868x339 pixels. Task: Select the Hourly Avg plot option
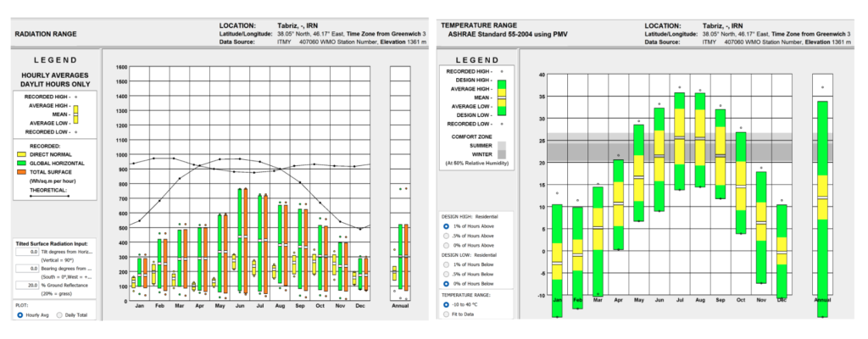pyautogui.click(x=20, y=315)
